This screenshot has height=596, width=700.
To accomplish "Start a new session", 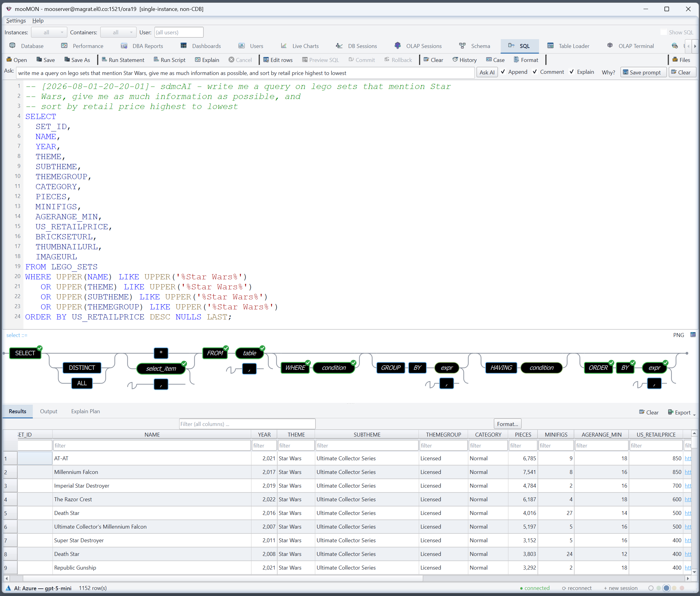I will click(x=621, y=588).
